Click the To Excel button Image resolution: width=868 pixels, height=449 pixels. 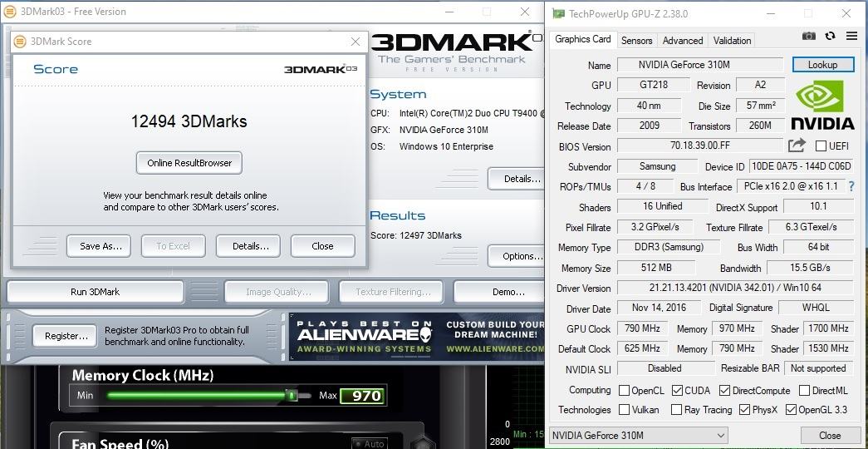[174, 246]
